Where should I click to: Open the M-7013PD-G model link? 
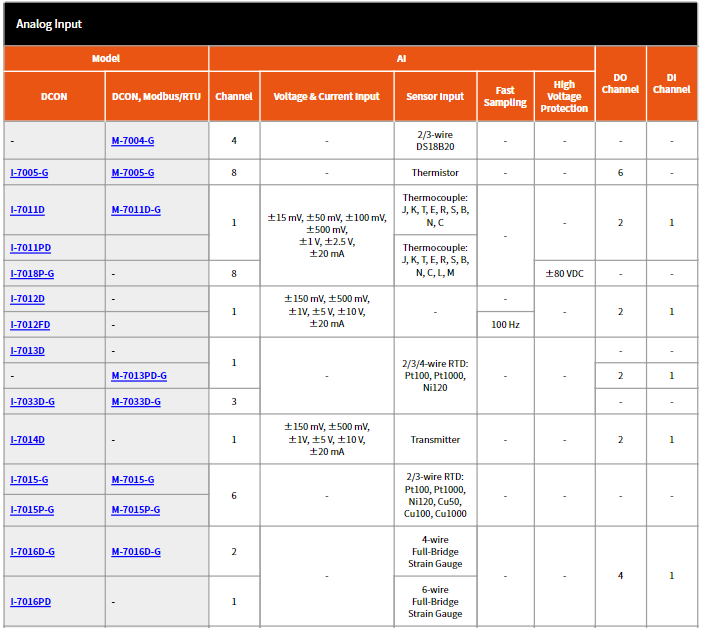tap(139, 376)
